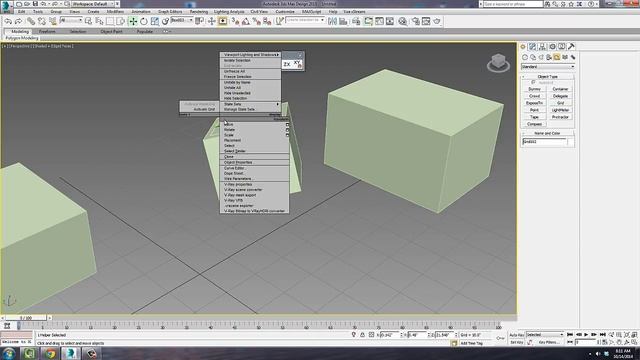The height and width of the screenshot is (360, 640).
Task: Click the Save icon in quick access toolbar
Action: point(35,4)
